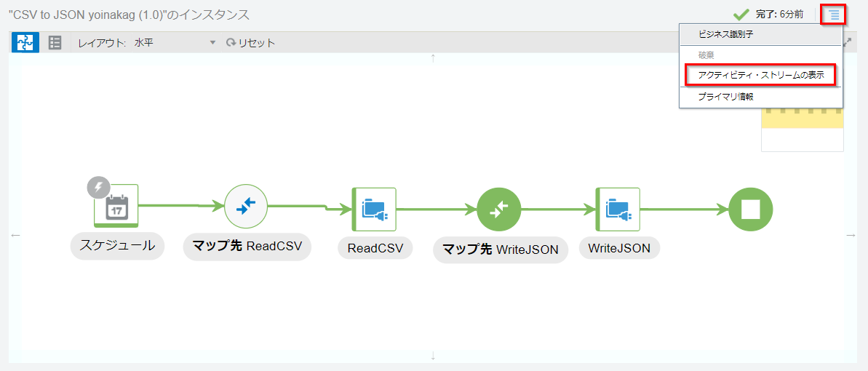Viewport: 868px width, 371px height.
Task: Switch to the canvas diagram view
Action: tap(25, 43)
